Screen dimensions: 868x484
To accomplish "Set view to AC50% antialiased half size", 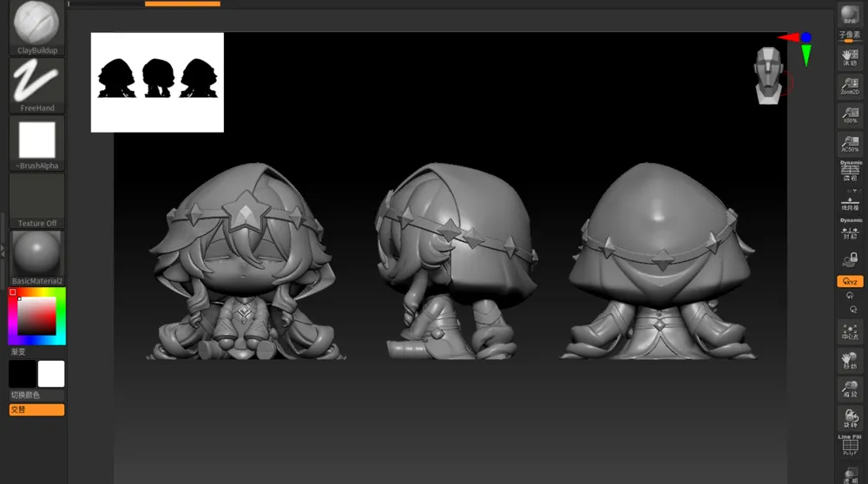I will [x=850, y=144].
